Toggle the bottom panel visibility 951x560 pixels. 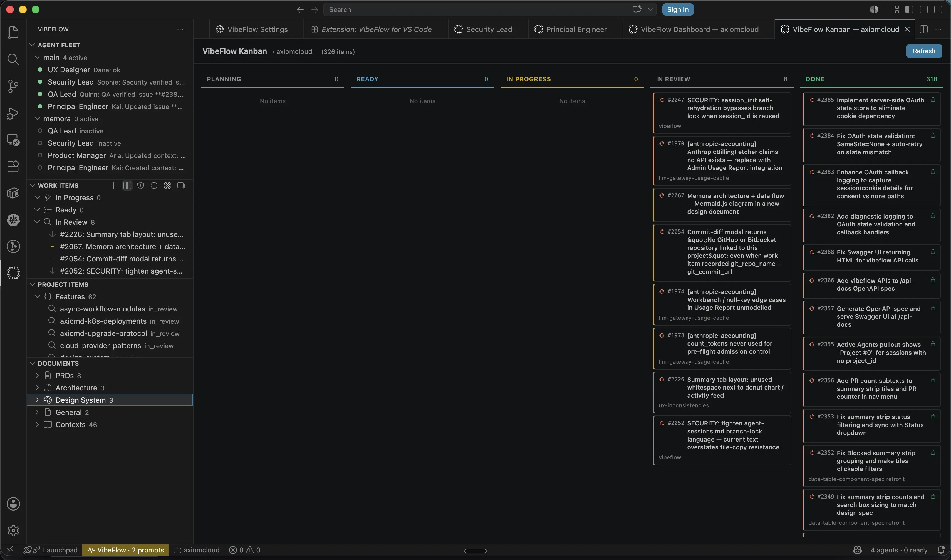(x=923, y=9)
